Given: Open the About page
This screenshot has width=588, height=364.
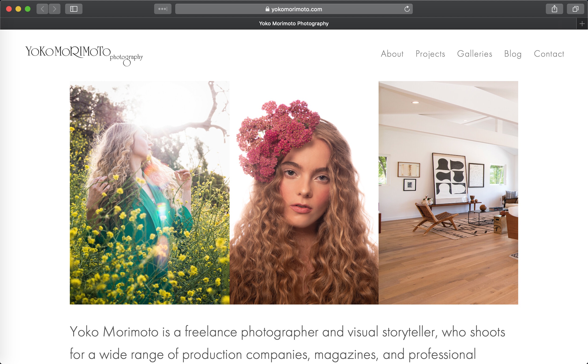Looking at the screenshot, I should (392, 54).
